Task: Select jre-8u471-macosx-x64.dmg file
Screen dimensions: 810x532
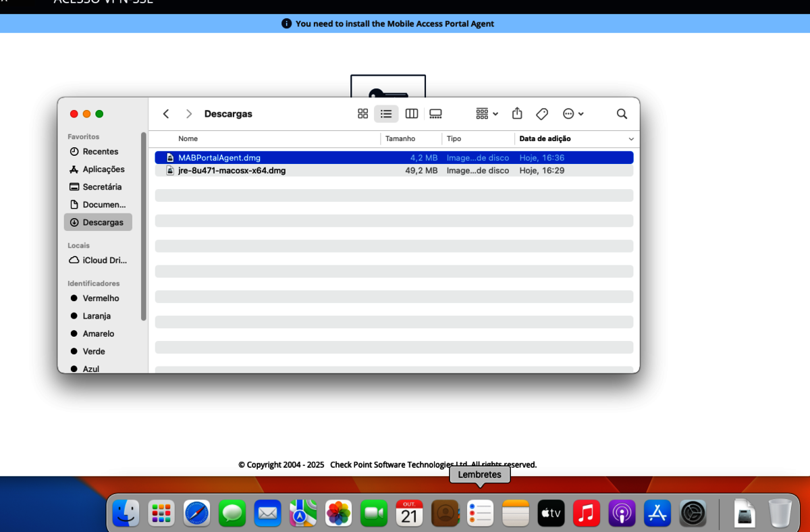Action: point(232,171)
